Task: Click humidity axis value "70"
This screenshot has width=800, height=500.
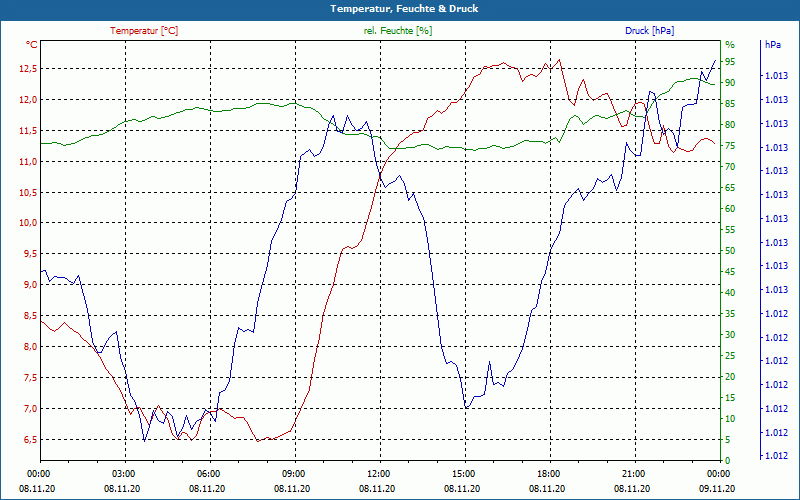Action: tap(730, 167)
